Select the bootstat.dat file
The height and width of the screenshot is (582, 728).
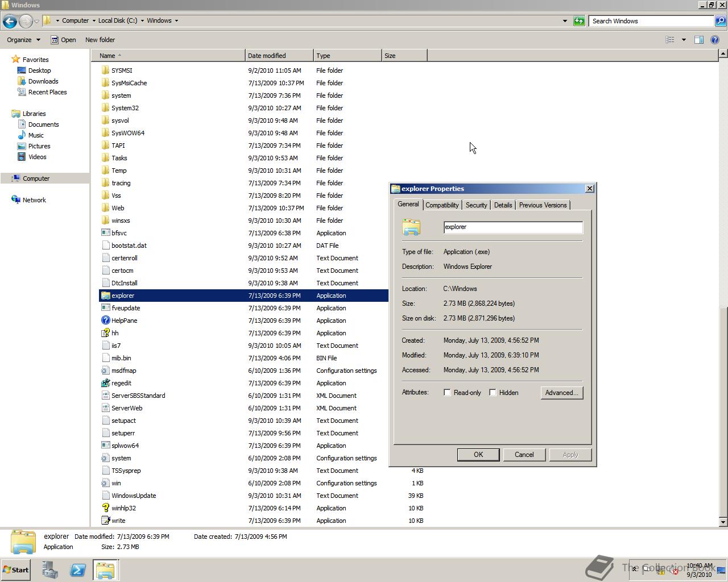[x=129, y=246]
